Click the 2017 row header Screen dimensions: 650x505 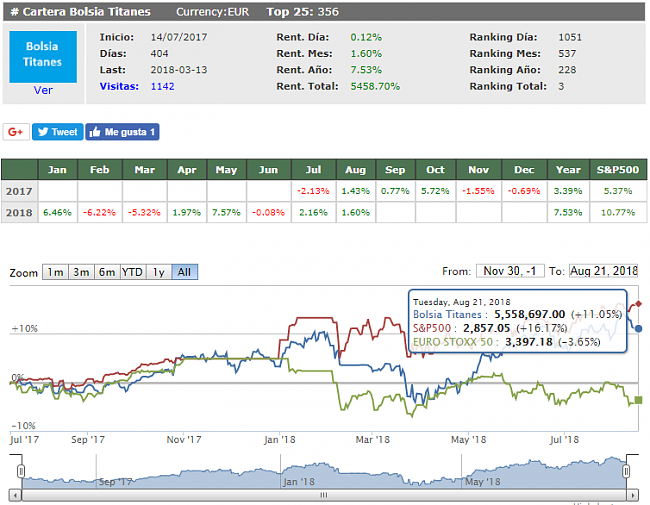[19, 191]
